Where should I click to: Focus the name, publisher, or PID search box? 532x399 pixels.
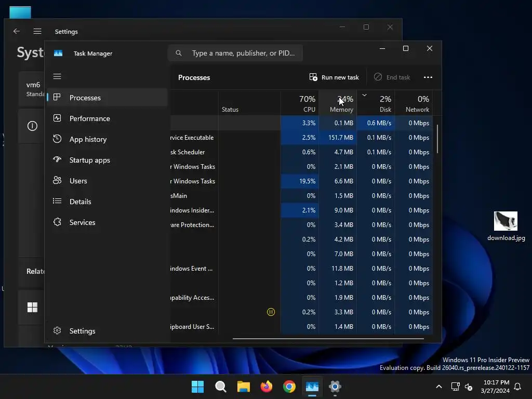coord(235,53)
